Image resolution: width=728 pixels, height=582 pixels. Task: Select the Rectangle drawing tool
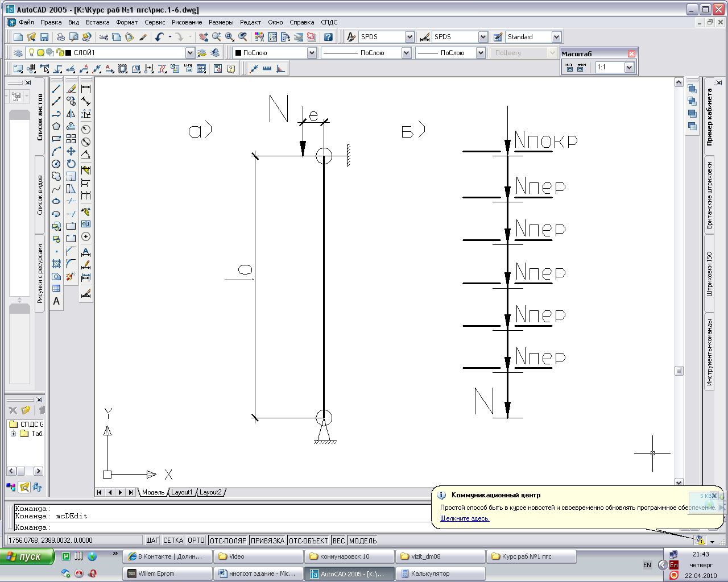56,139
